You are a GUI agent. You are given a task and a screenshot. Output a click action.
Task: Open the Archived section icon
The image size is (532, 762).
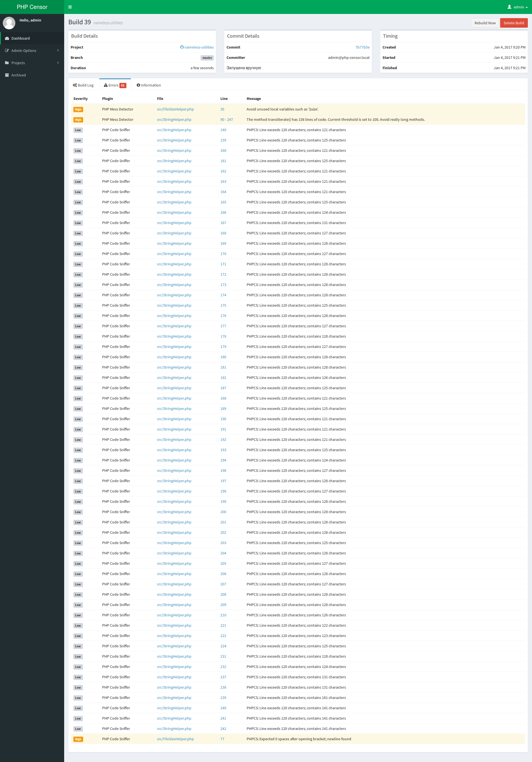point(7,75)
